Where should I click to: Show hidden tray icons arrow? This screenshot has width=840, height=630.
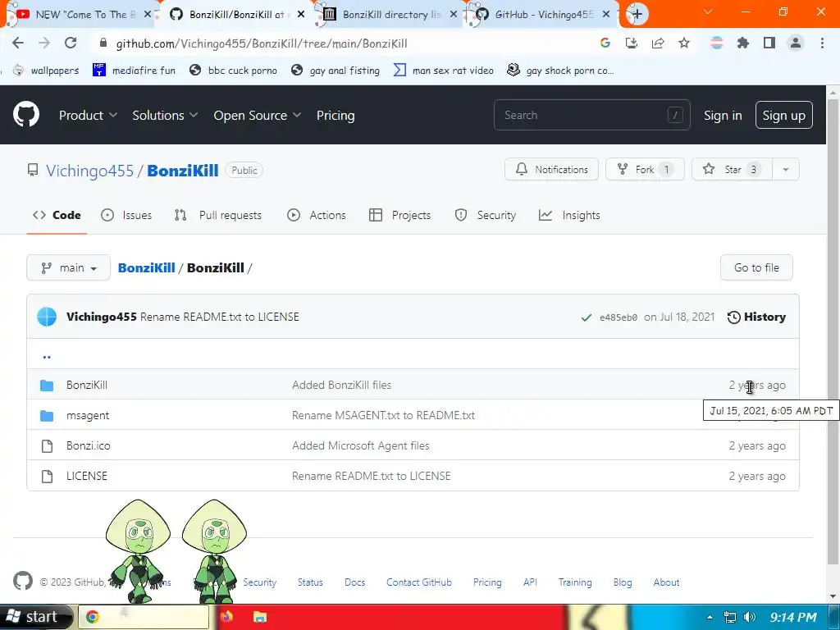[710, 617]
